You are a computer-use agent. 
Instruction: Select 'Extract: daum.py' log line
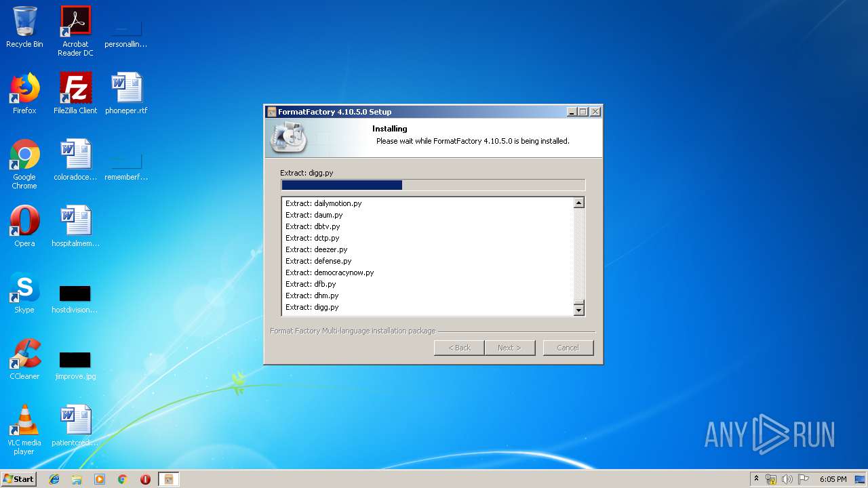click(x=314, y=215)
